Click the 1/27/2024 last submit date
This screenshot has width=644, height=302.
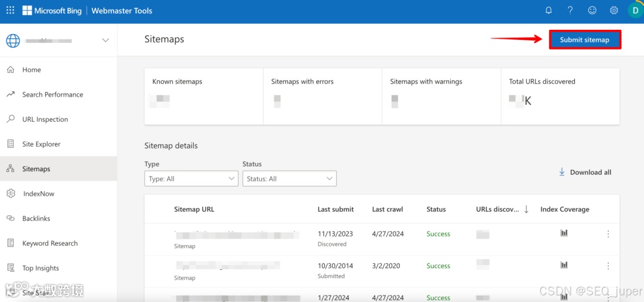coord(333,297)
